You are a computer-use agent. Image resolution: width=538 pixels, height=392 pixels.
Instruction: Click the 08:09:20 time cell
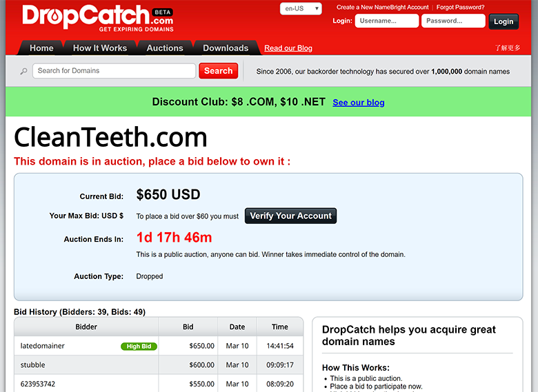pyautogui.click(x=280, y=384)
